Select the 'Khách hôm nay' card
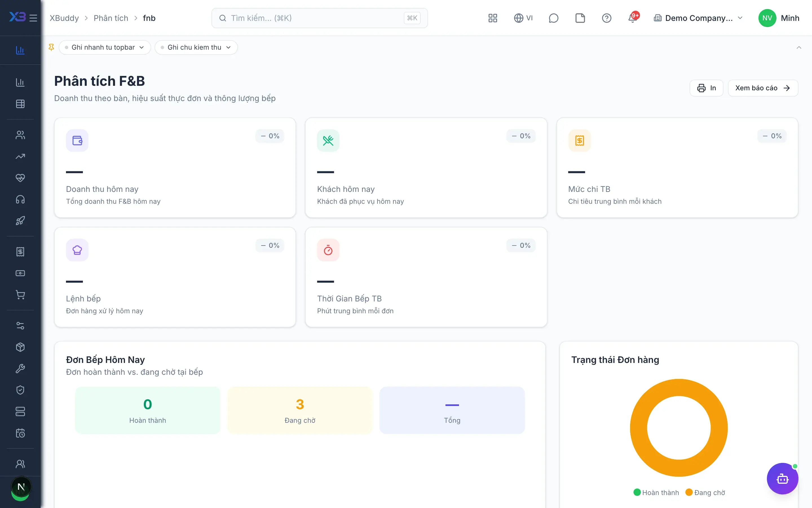Image resolution: width=812 pixels, height=508 pixels. pyautogui.click(x=426, y=168)
